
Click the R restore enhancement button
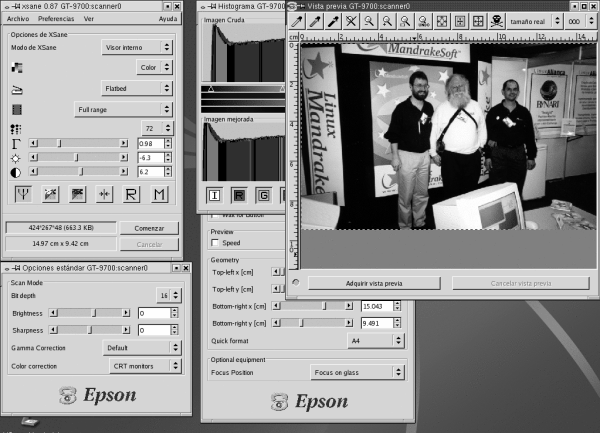pyautogui.click(x=131, y=194)
